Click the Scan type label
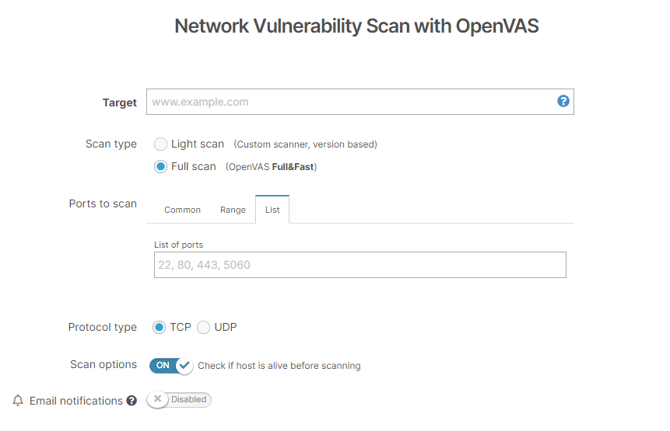The height and width of the screenshot is (431, 670). [111, 144]
